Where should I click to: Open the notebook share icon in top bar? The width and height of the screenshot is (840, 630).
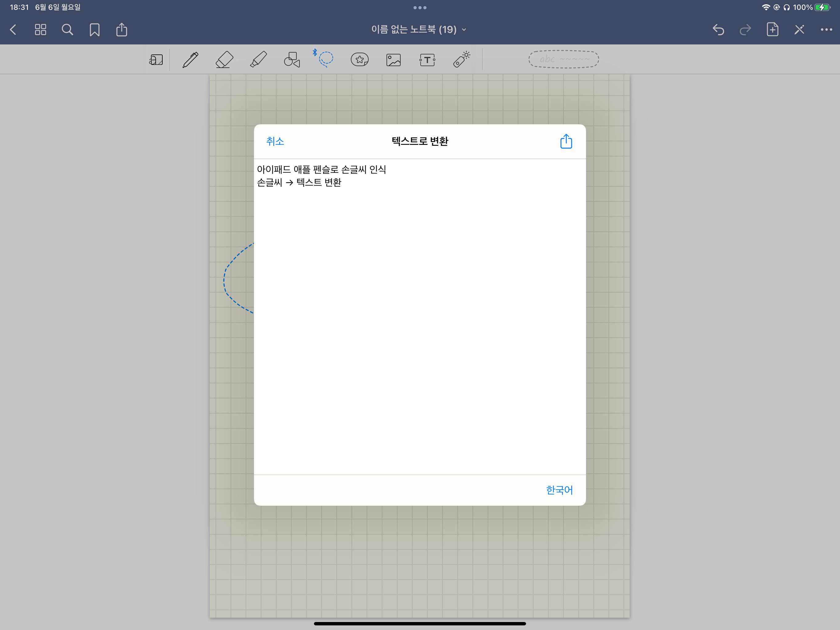pyautogui.click(x=121, y=29)
